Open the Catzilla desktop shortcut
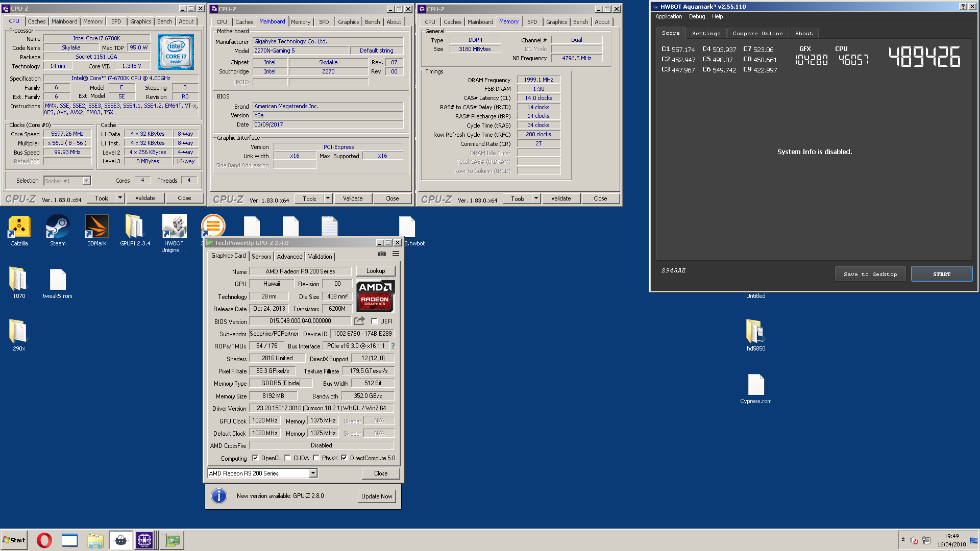980x551 pixels. [19, 230]
